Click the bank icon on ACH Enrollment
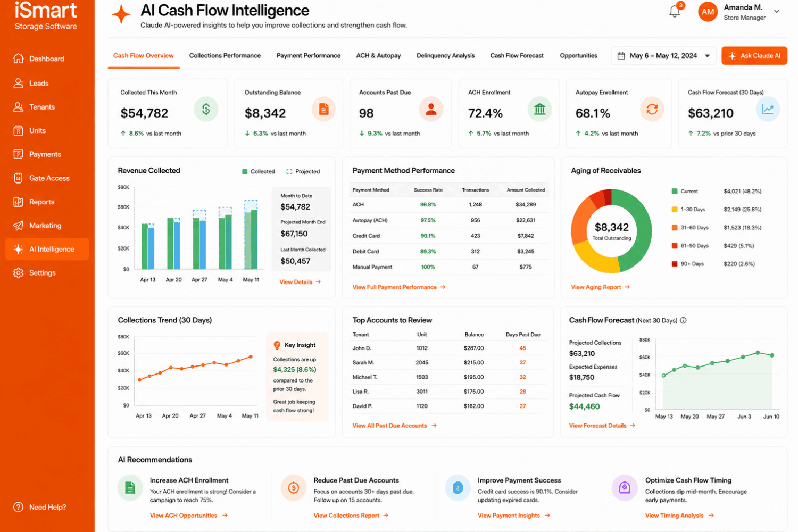 tap(539, 109)
